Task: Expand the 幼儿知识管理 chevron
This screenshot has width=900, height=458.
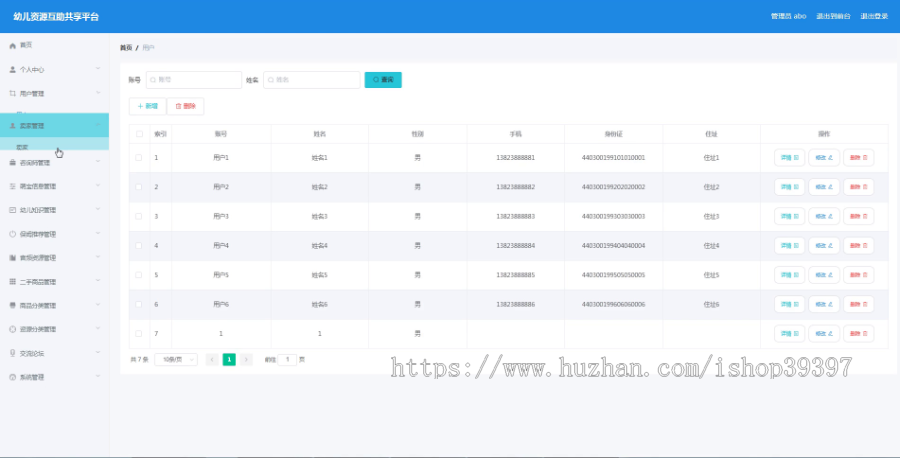Action: [98, 209]
